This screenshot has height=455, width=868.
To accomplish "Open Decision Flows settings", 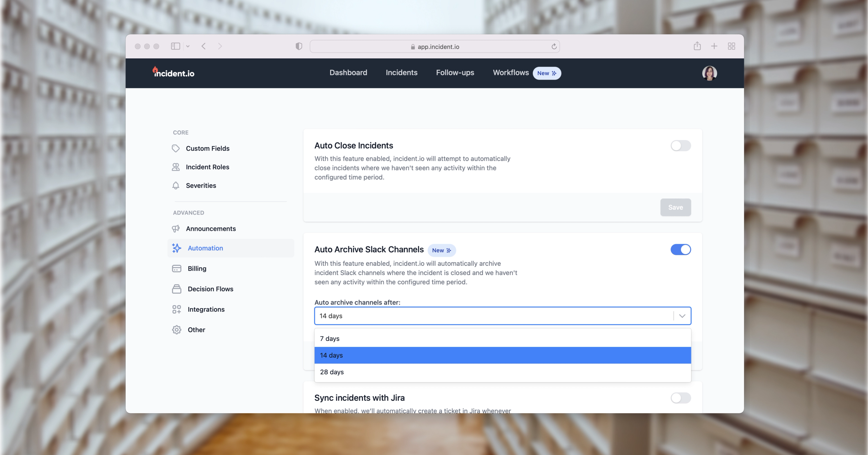I will click(x=210, y=289).
